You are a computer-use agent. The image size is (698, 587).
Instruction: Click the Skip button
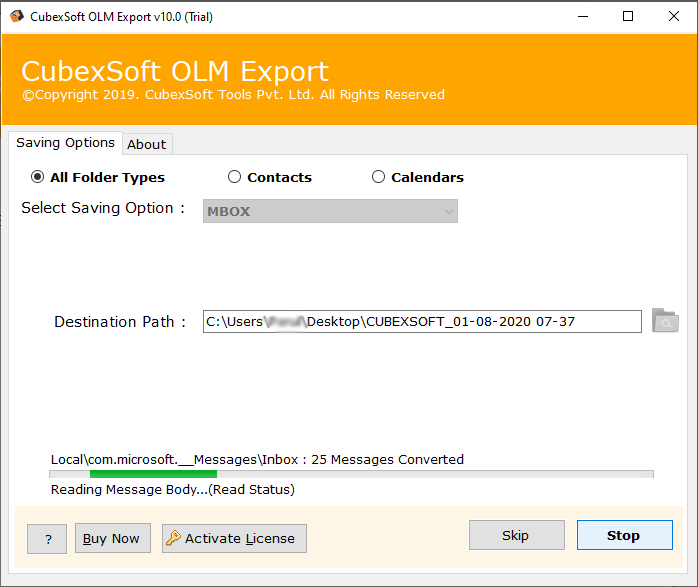click(516, 535)
